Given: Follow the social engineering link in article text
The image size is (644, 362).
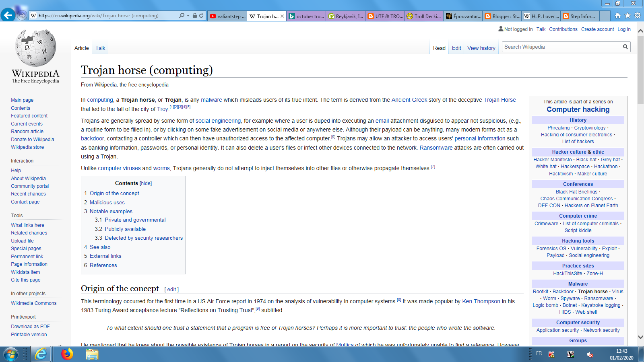Looking at the screenshot, I should pos(218,121).
